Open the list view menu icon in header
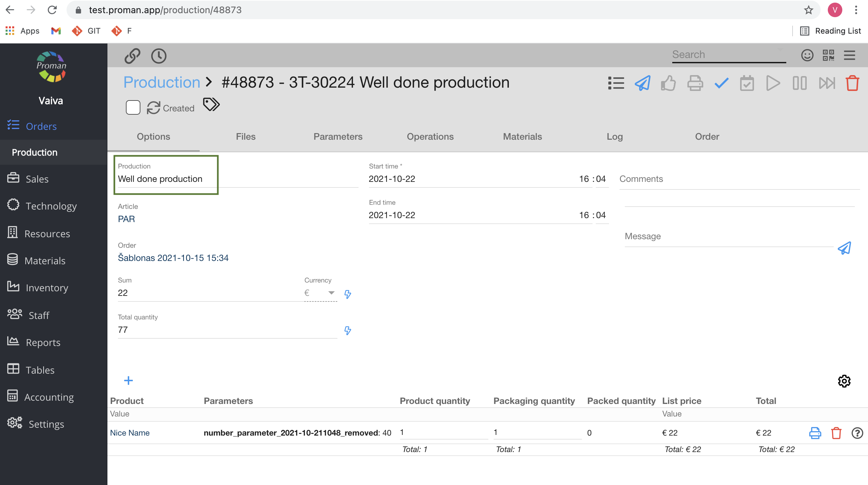868x485 pixels. 616,83
